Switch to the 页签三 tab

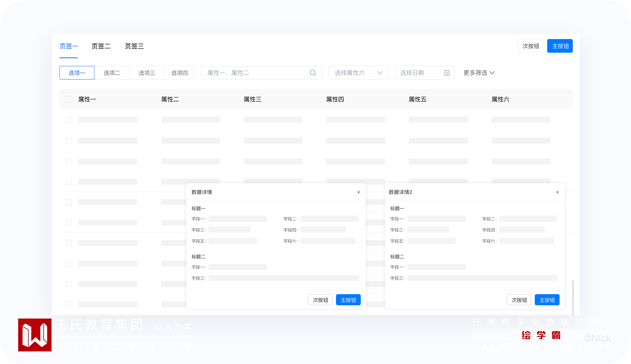click(134, 46)
